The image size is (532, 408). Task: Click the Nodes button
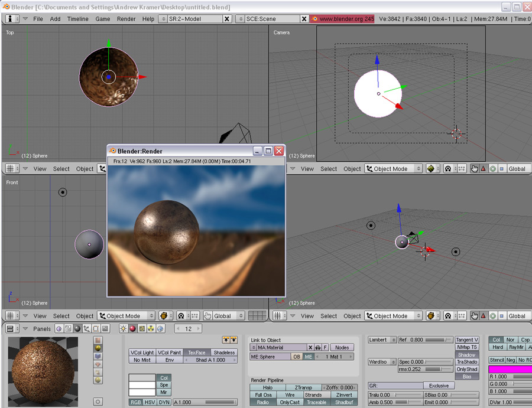[x=342, y=348]
